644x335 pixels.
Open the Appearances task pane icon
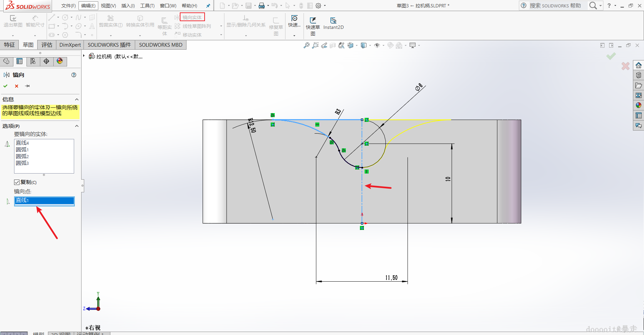pyautogui.click(x=638, y=105)
